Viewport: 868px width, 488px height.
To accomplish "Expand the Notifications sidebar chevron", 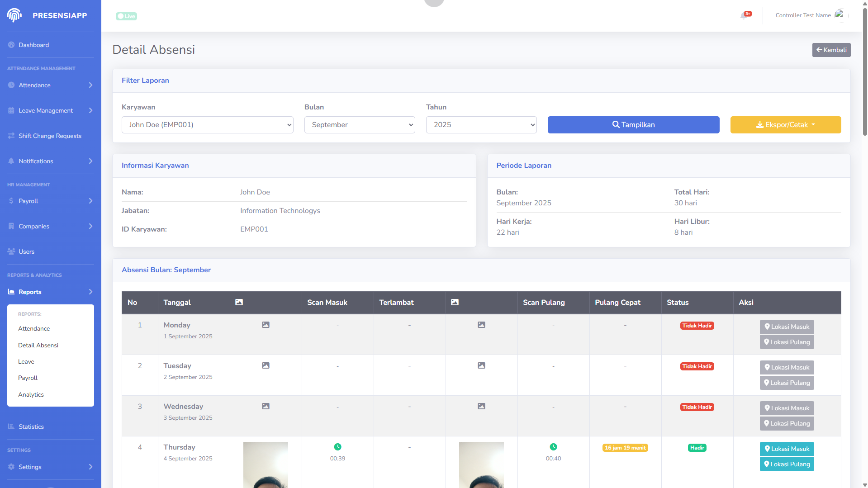I will coord(91,161).
